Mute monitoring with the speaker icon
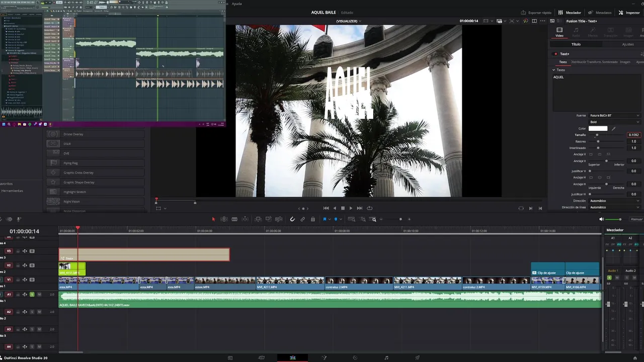 (x=601, y=219)
